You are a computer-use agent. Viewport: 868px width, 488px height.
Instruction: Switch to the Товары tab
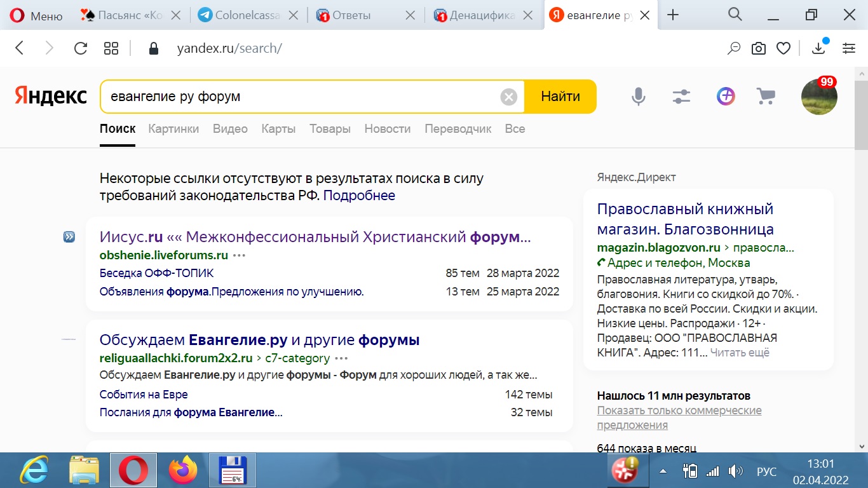pos(330,129)
